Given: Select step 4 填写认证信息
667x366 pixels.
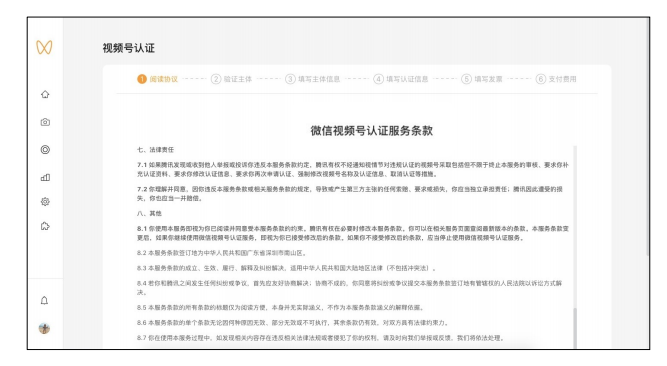Looking at the screenshot, I should click(x=401, y=79).
